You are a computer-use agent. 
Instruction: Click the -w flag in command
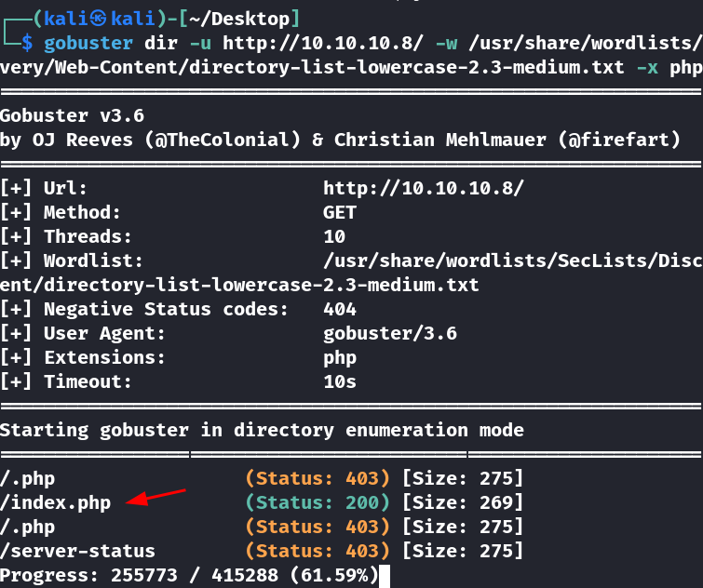tap(446, 43)
